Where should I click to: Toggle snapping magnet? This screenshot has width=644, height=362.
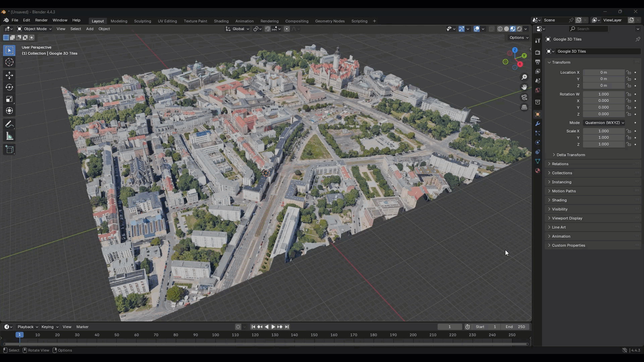pyautogui.click(x=267, y=29)
